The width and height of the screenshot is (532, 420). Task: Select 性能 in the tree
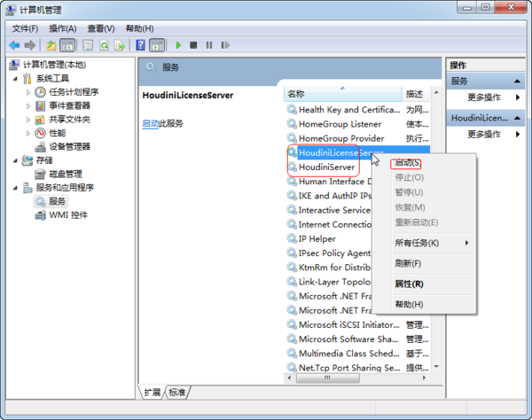[58, 133]
